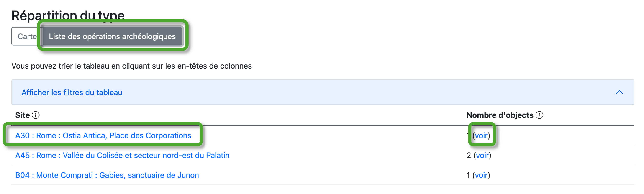The image size is (644, 194).
Task: Click the word Palatin in the A45 link
Action: coord(218,155)
